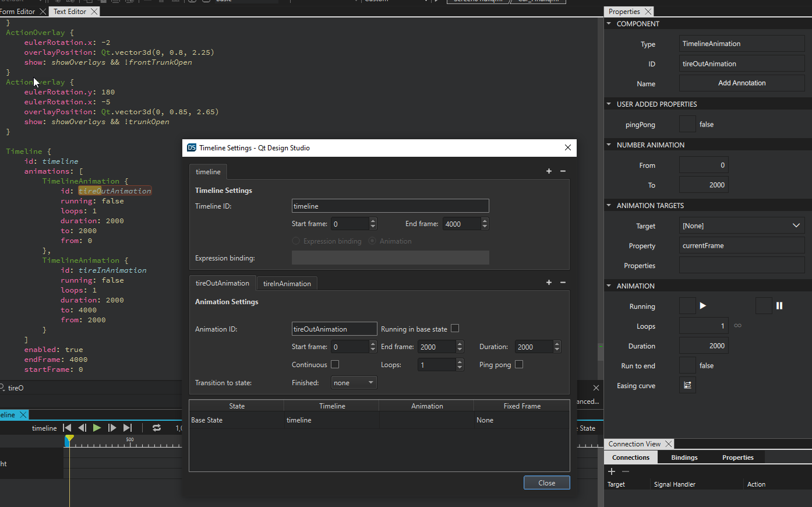Toggle the Continuous checkbox

click(x=335, y=364)
